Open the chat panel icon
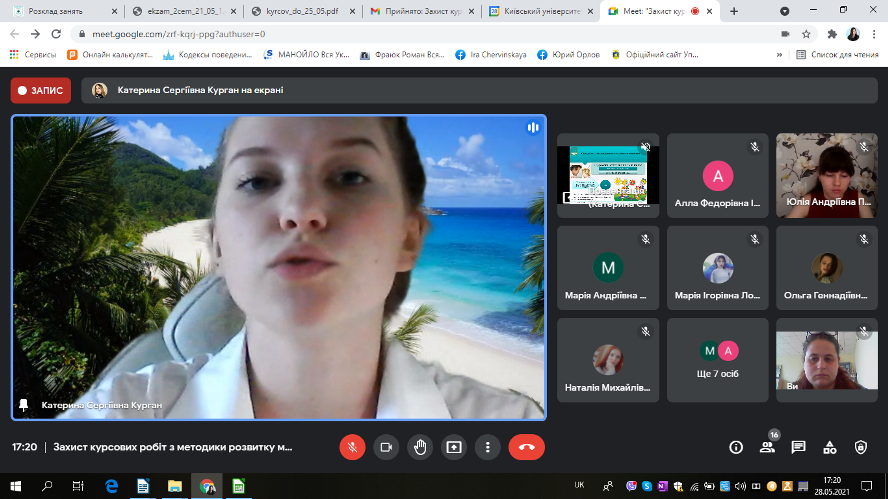 [x=798, y=447]
